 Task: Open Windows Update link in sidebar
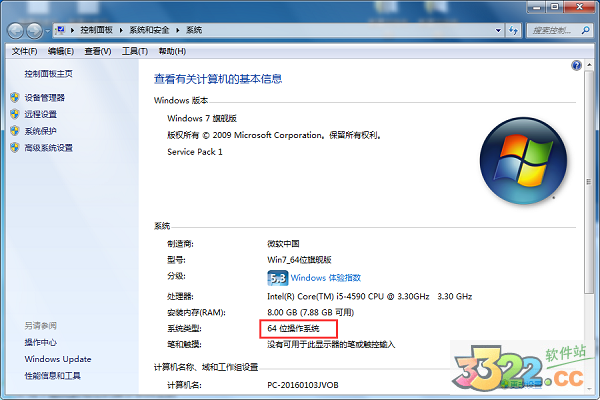click(58, 359)
